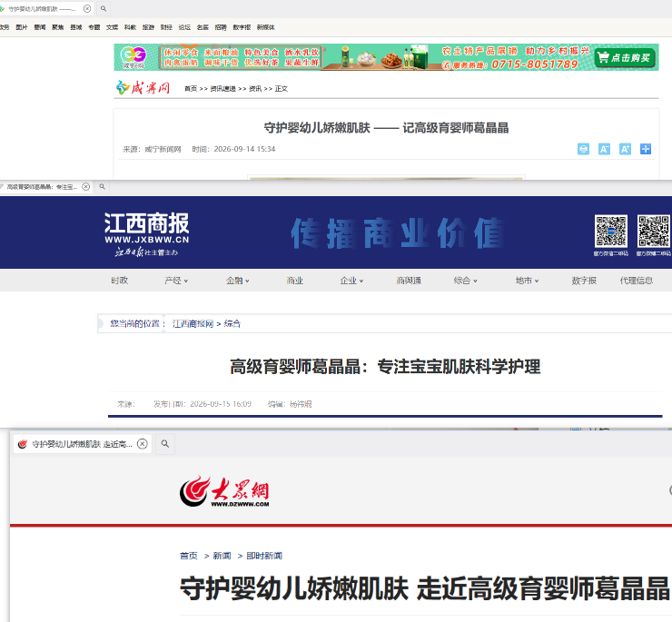672x622 pixels.
Task: Expand the 产经 dropdown menu
Action: pyautogui.click(x=176, y=281)
